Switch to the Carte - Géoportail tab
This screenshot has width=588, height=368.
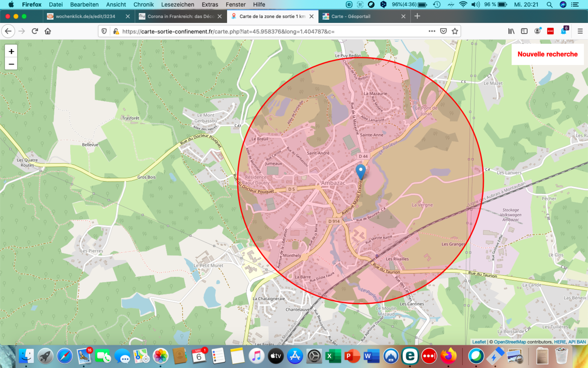[351, 16]
